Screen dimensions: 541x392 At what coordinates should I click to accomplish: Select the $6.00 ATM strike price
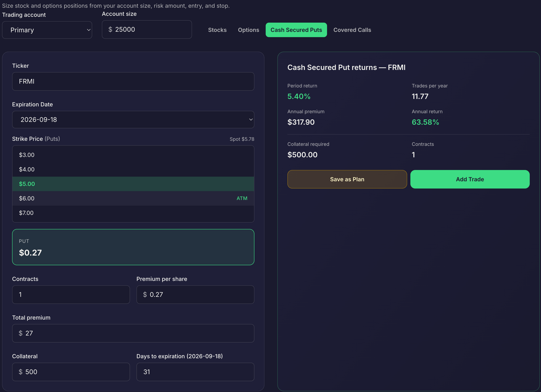[x=133, y=199]
